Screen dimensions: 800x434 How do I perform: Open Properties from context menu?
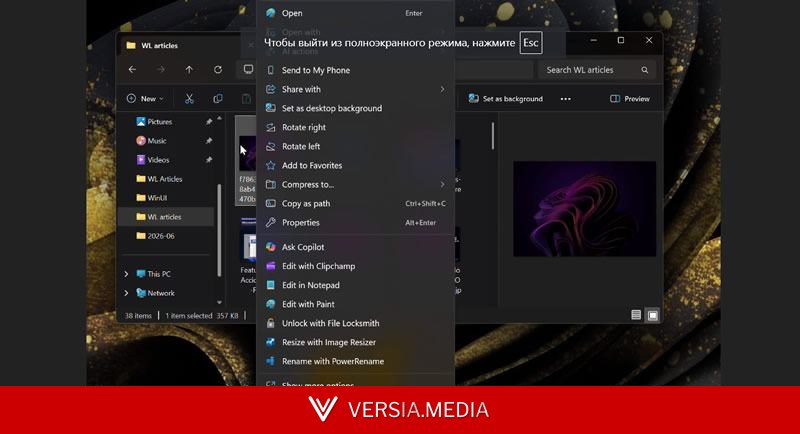pyautogui.click(x=355, y=222)
